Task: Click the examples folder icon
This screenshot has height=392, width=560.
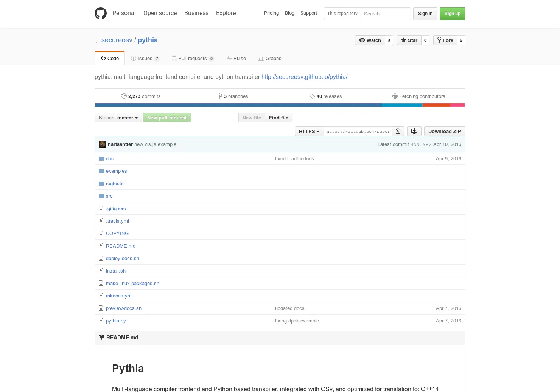Action: [101, 171]
